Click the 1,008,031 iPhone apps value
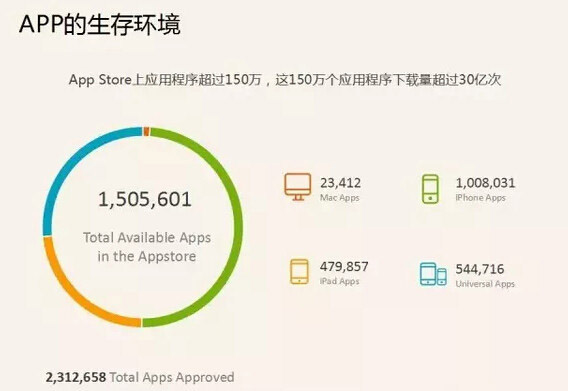The image size is (568, 391). (x=485, y=183)
